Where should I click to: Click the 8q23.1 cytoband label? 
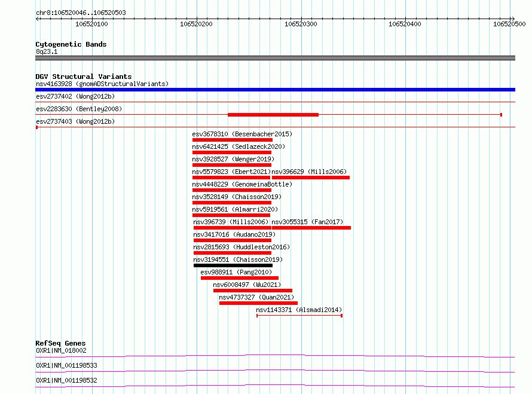pos(47,51)
